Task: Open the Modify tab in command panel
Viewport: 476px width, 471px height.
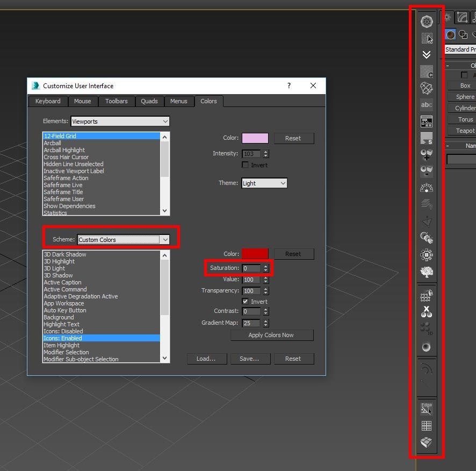Action: pos(462,17)
